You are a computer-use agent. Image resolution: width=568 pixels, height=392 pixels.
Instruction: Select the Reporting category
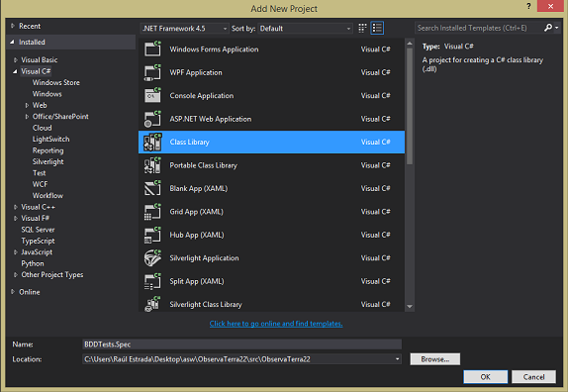tap(48, 150)
